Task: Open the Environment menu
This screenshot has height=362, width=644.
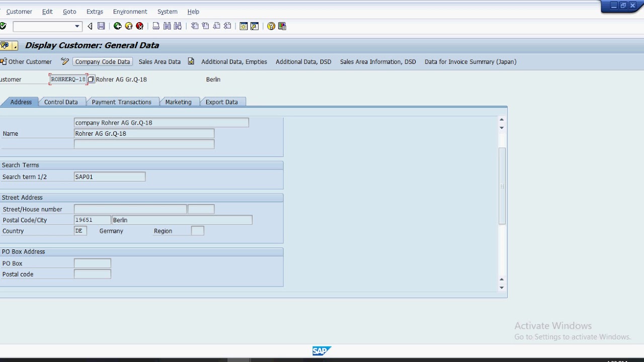Action: click(x=130, y=12)
